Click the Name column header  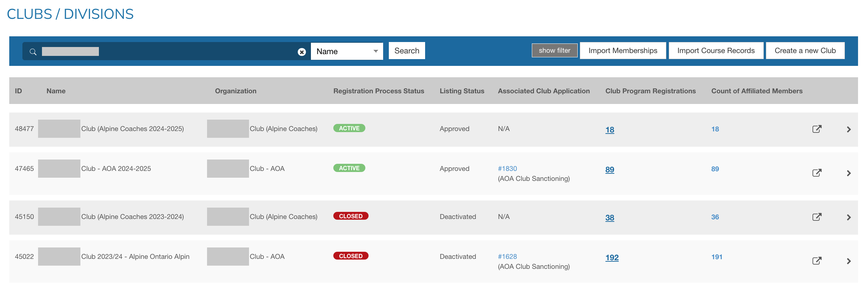[56, 91]
